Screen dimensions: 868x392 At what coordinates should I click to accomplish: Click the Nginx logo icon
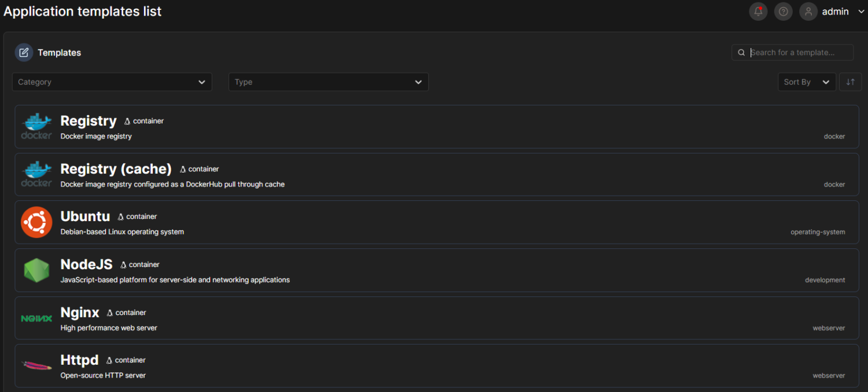[x=36, y=318]
